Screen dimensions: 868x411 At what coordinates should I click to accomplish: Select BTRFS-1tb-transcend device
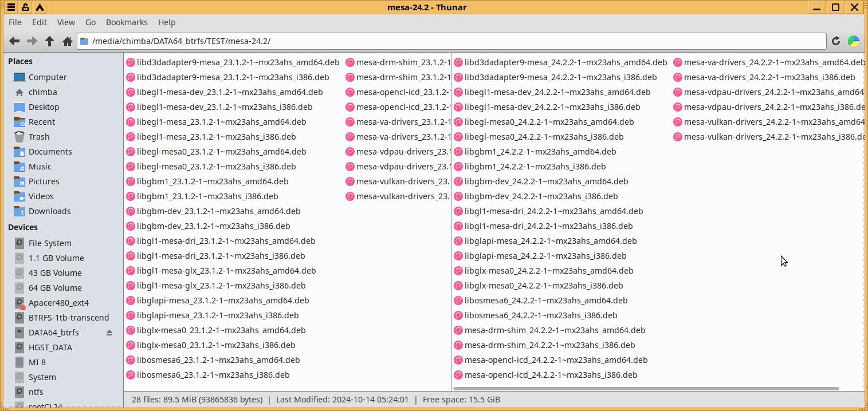[69, 318]
